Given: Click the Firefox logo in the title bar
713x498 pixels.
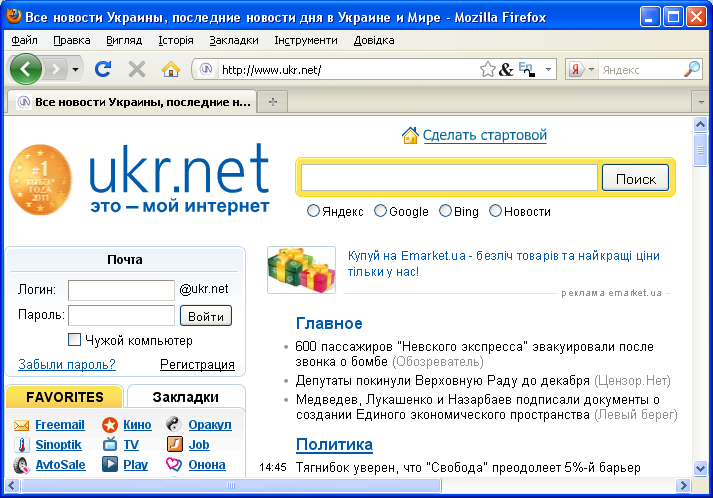Looking at the screenshot, I should (x=14, y=16).
